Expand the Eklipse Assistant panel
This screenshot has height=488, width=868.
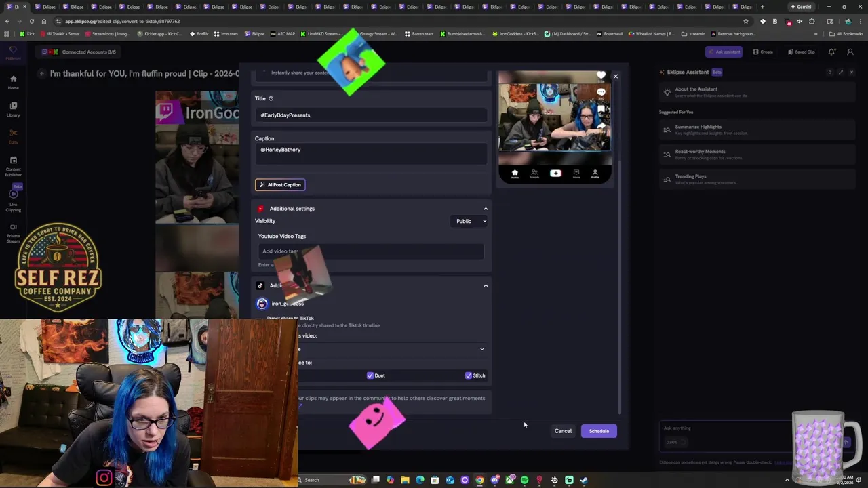[x=841, y=72]
